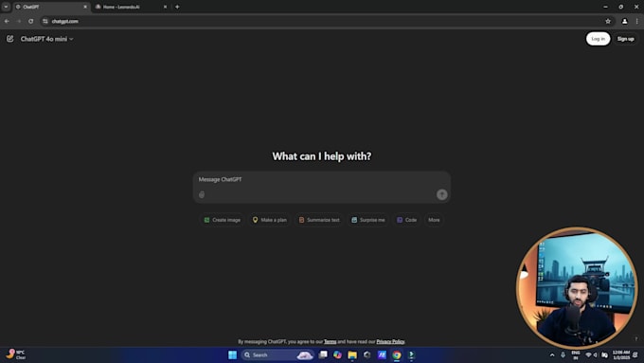Open the ChatGPT 4o mini model dropdown
644x363 pixels.
click(x=46, y=39)
